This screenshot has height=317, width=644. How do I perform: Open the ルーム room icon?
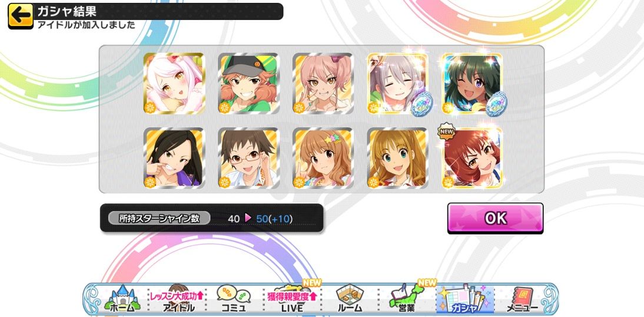tap(350, 299)
